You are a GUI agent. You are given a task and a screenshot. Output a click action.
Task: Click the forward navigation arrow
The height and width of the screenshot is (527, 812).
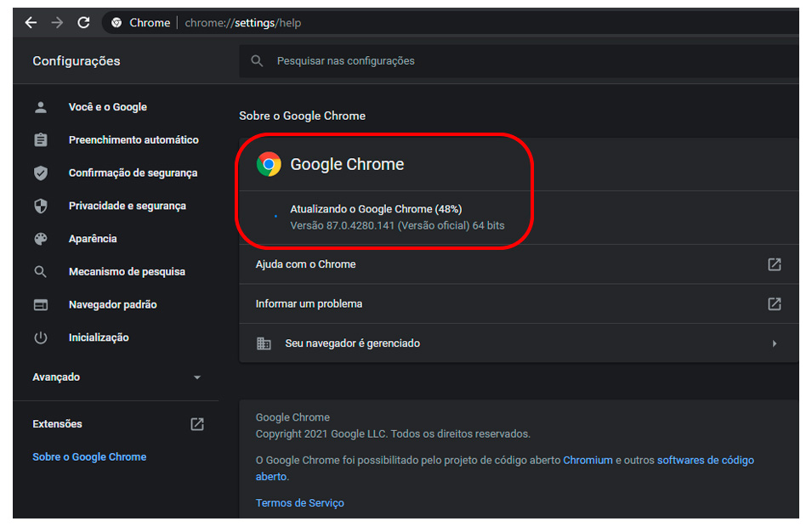coord(57,23)
